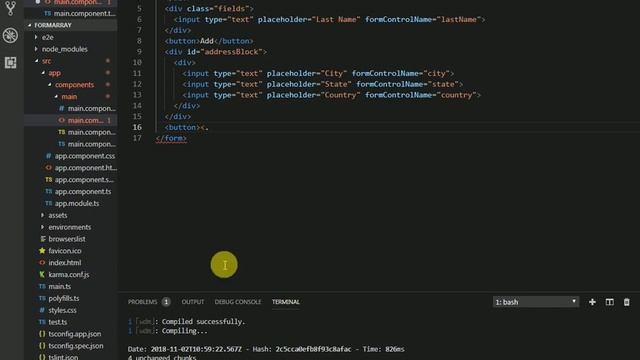
Task: Click the terminal Date and Hash line
Action: (x=266, y=349)
